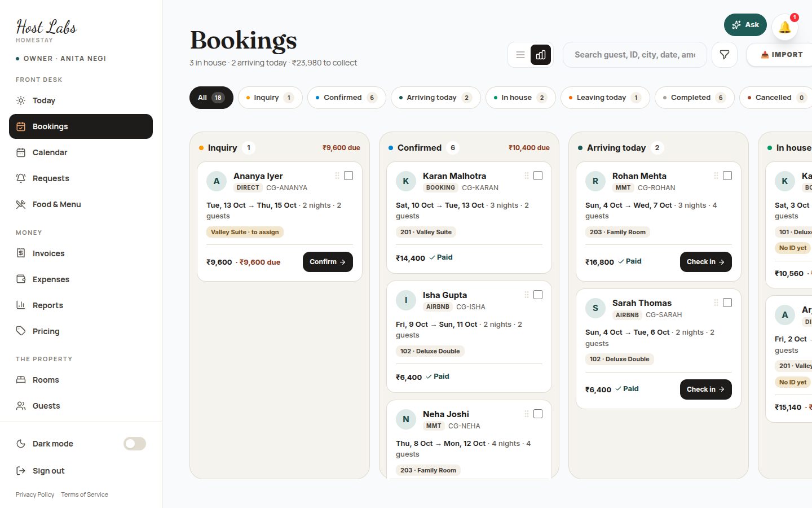
Task: Navigate to Food & Menu
Action: [x=81, y=204]
